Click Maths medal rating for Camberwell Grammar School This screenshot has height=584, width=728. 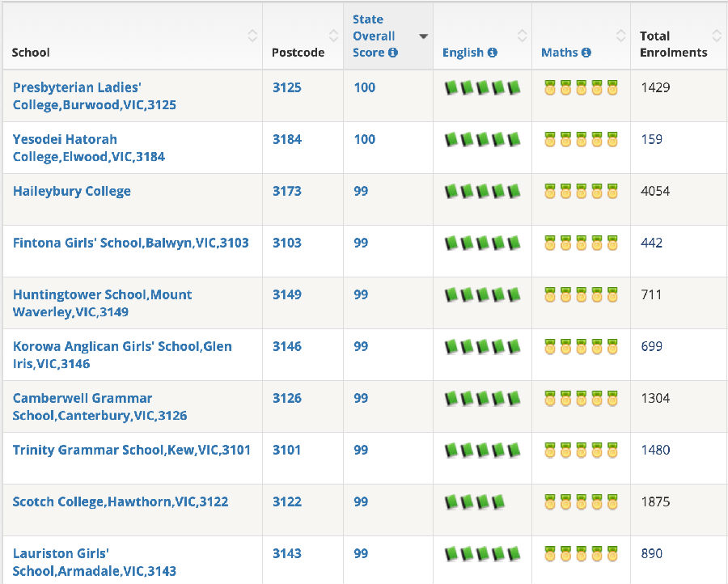pyautogui.click(x=582, y=398)
